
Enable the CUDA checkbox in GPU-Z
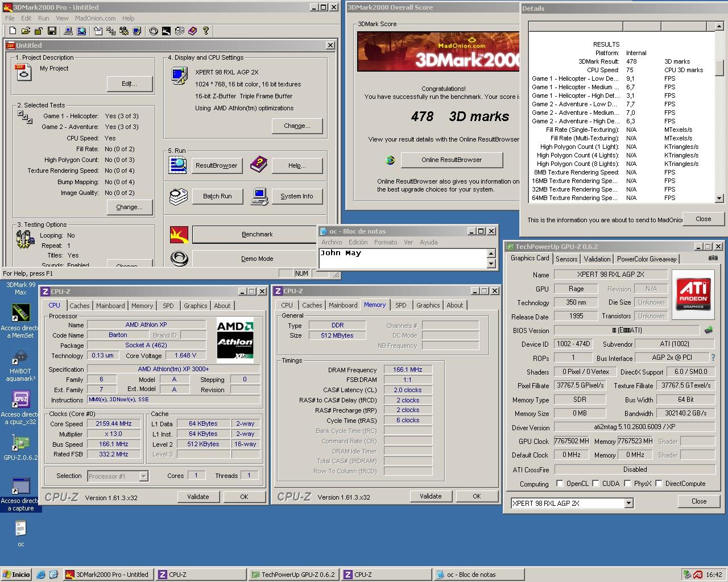pos(595,484)
